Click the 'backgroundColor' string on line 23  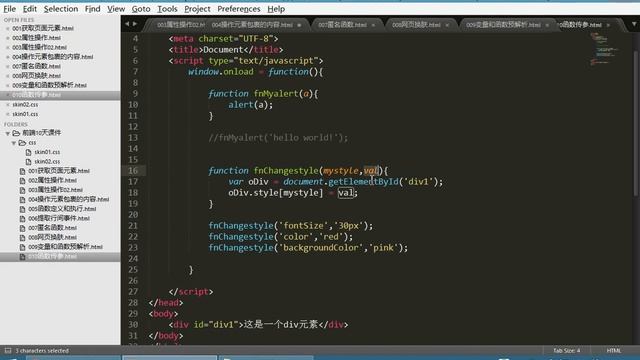tap(320, 247)
